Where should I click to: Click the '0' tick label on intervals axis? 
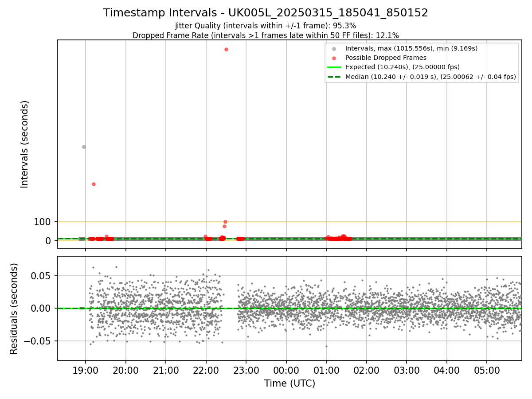(49, 241)
